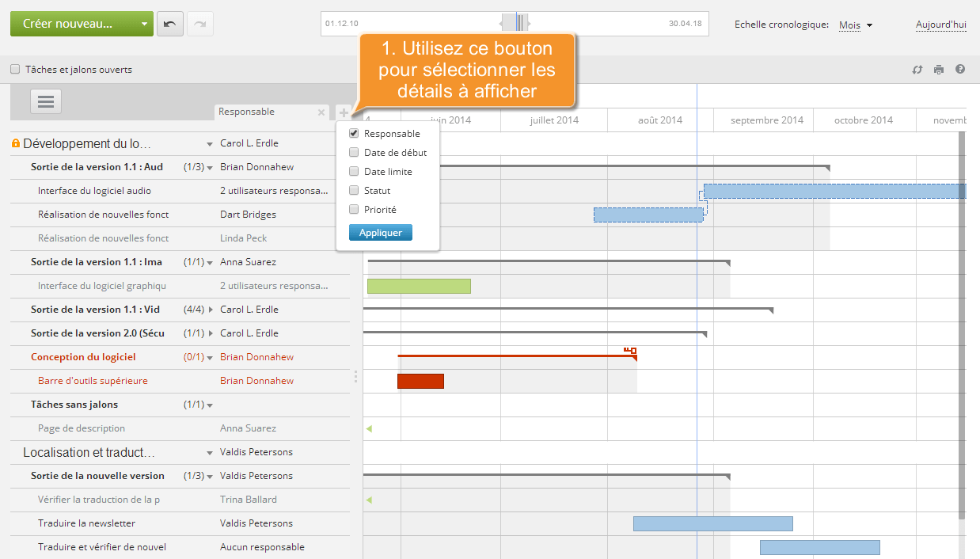Open the Traduire la newsletter task
Viewport: 980px width, 559px height.
point(86,523)
